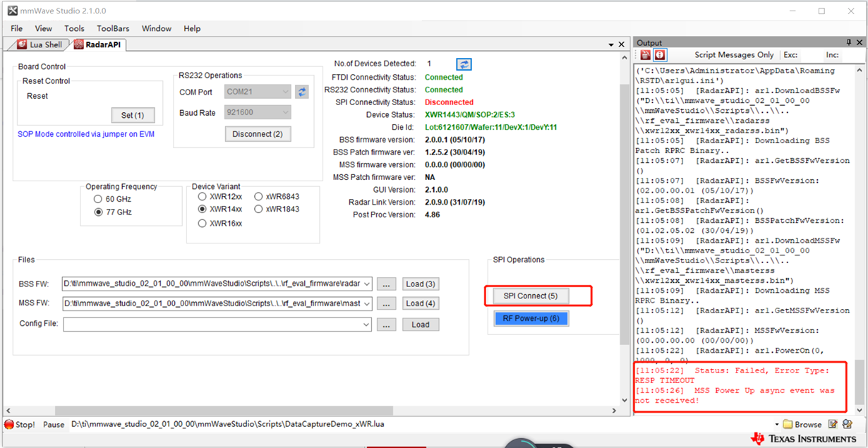Open the Help menu
868x448 pixels.
pyautogui.click(x=192, y=28)
